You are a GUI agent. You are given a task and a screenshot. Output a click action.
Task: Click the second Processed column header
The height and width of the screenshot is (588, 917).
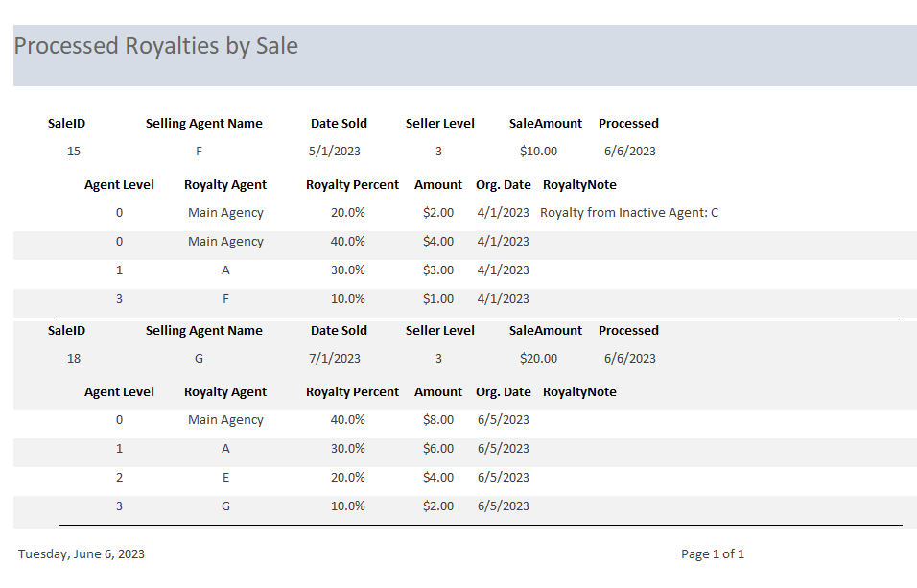(628, 330)
